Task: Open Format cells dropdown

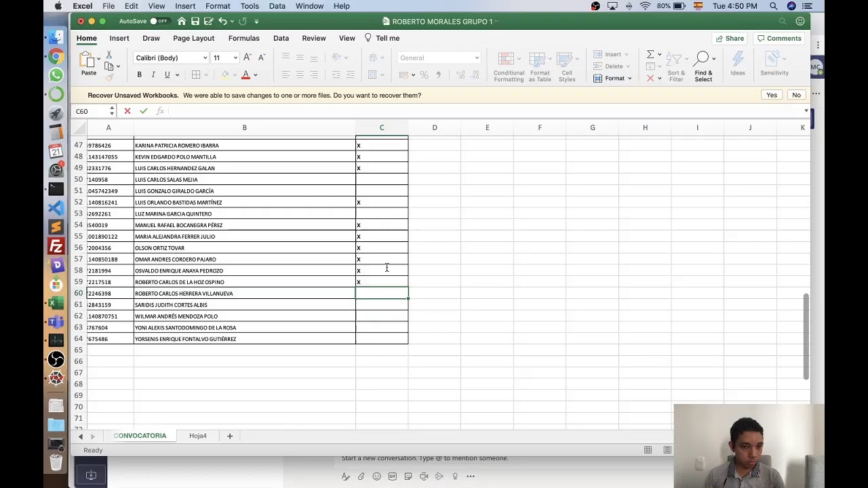Action: [612, 79]
